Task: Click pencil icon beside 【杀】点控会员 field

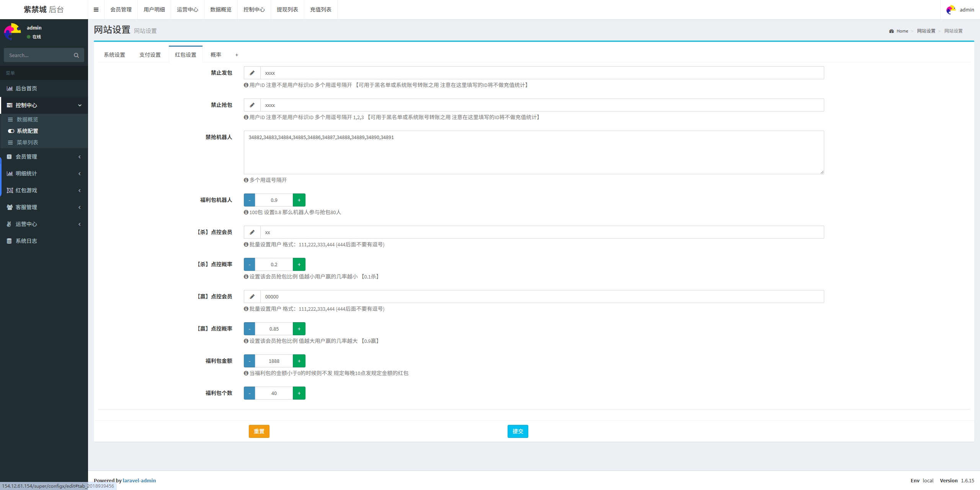Action: [x=252, y=232]
